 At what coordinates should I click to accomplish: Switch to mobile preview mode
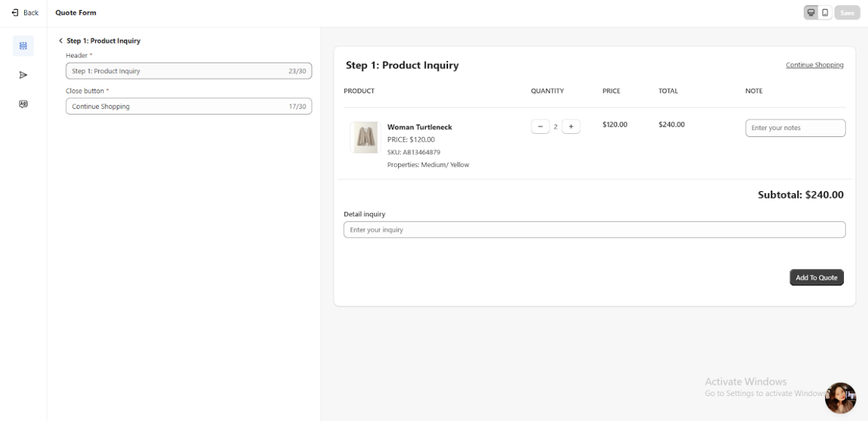(x=825, y=13)
